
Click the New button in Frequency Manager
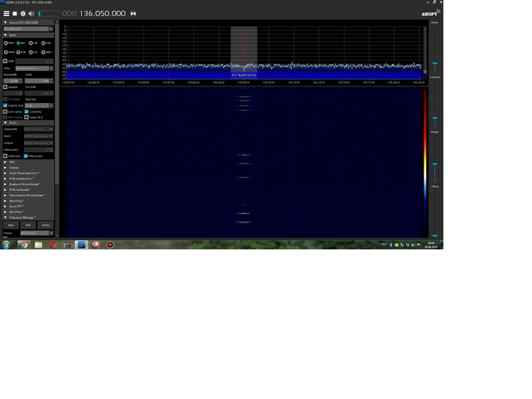11,225
